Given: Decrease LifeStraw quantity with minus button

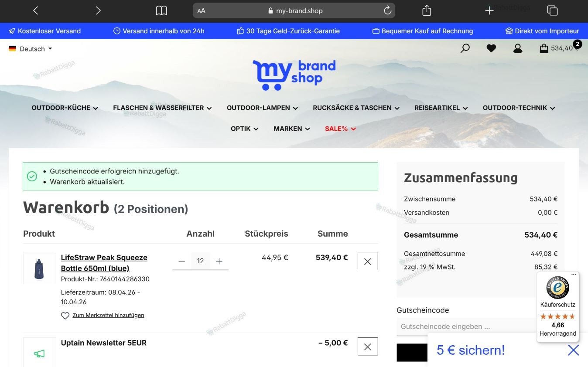Looking at the screenshot, I should coord(182,261).
